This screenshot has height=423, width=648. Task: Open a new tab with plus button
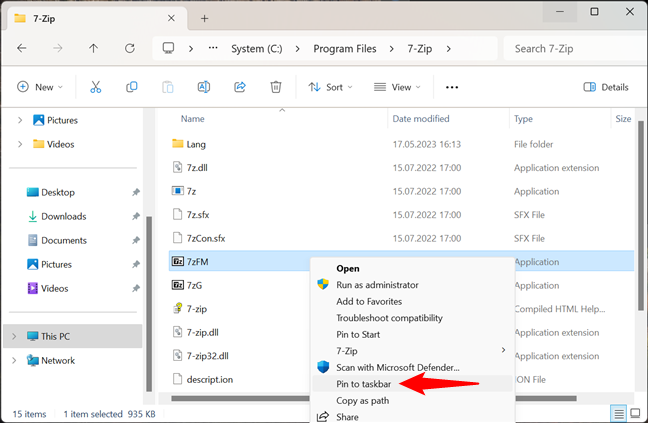pyautogui.click(x=204, y=18)
